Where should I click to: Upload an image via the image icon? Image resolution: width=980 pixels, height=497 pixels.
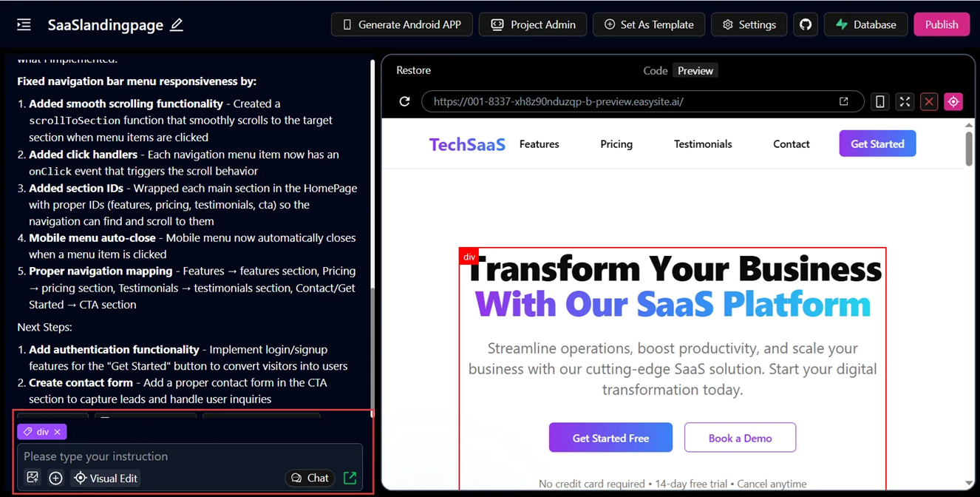pos(33,478)
